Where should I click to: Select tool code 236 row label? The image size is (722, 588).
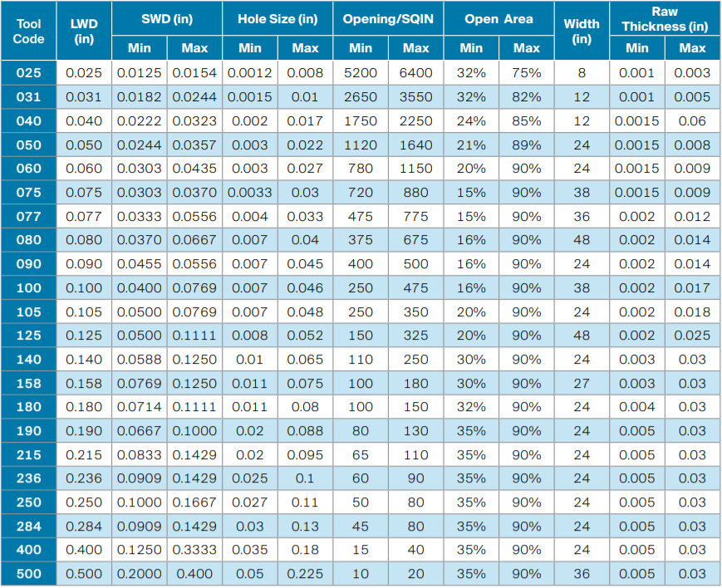pos(29,478)
